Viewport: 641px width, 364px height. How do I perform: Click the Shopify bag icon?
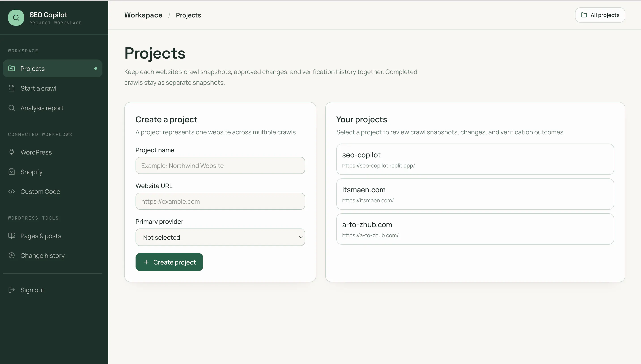tap(11, 172)
